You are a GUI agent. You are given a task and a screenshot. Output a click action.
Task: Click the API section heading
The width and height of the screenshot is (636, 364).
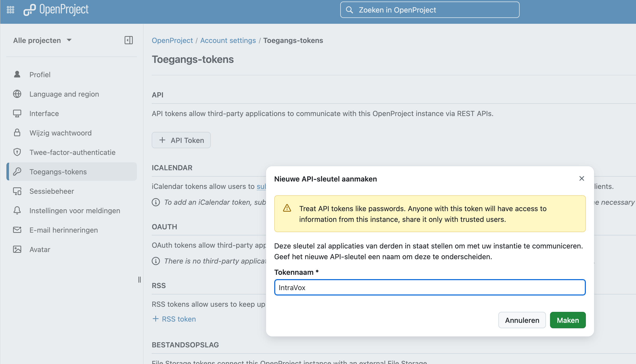157,95
